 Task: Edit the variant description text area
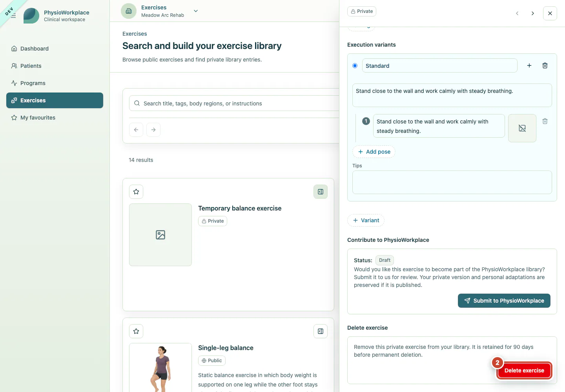(x=452, y=95)
